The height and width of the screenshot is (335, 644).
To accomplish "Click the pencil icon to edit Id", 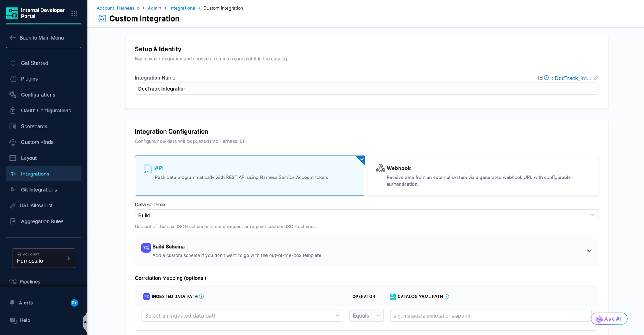I will point(596,78).
